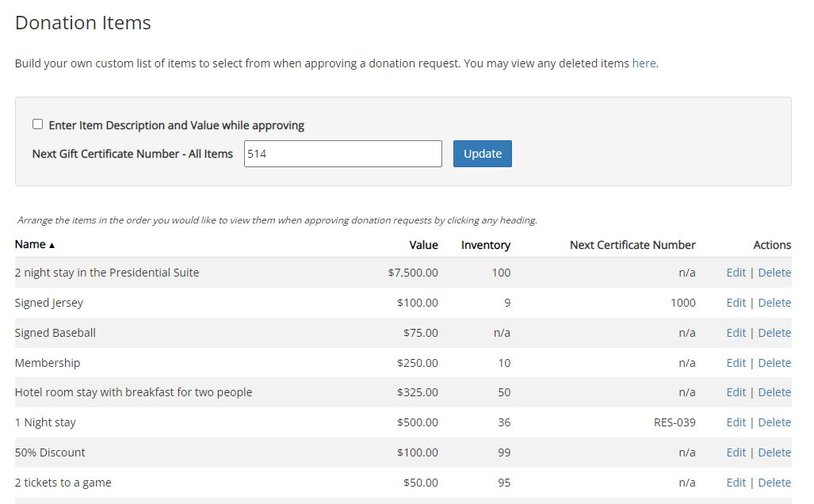Click the Update button
The width and height of the screenshot is (814, 504).
coord(482,153)
